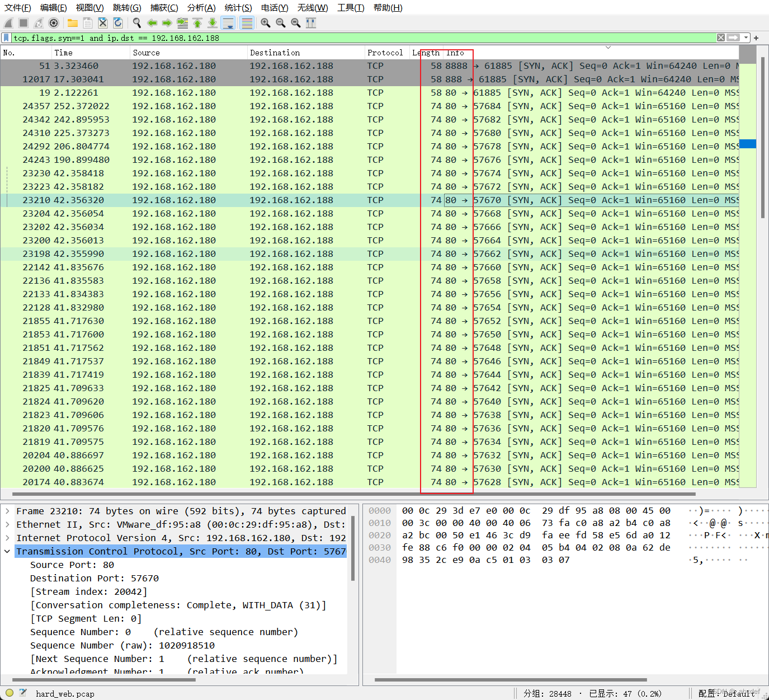Open capture options gear icon
Viewport: 769px width, 700px height.
54,23
